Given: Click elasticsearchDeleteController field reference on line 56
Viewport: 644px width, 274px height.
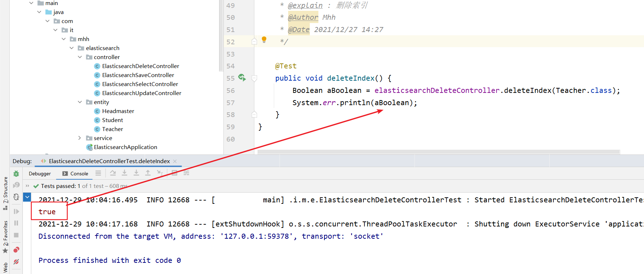Looking at the screenshot, I should pyautogui.click(x=437, y=90).
